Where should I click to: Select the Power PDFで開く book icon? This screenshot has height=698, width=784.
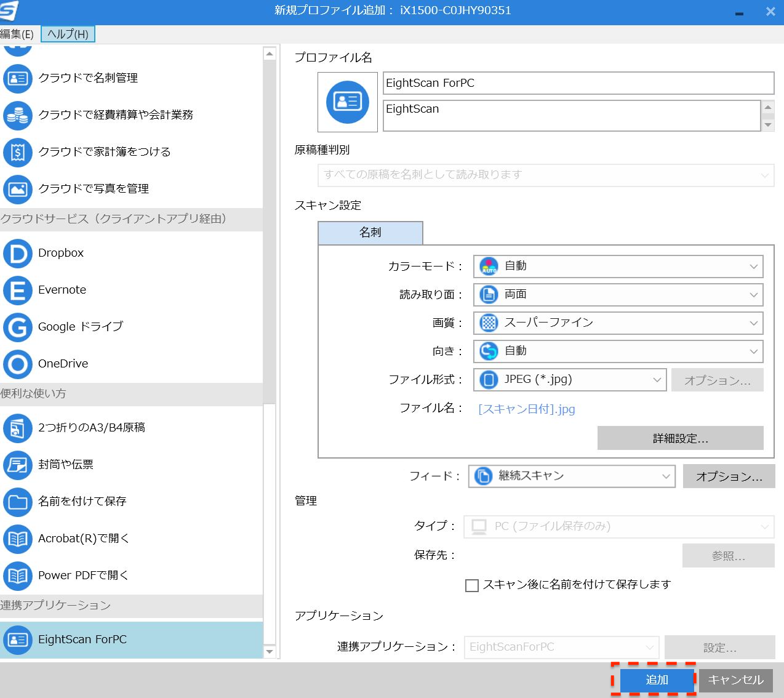pos(18,576)
